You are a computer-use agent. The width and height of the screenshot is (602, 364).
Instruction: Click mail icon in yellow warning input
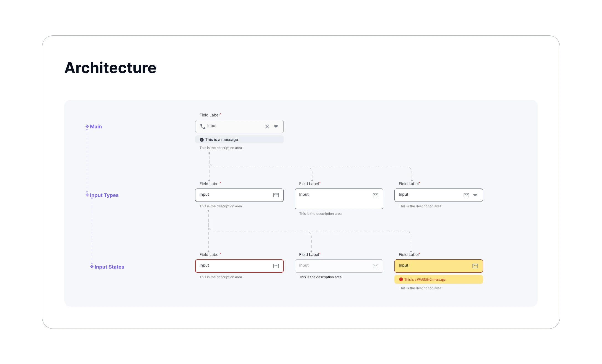pos(475,266)
